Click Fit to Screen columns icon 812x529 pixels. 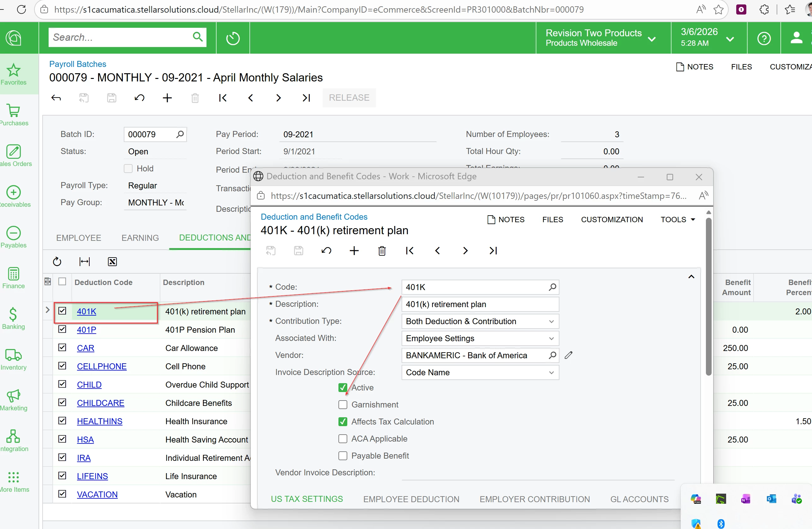(84, 262)
